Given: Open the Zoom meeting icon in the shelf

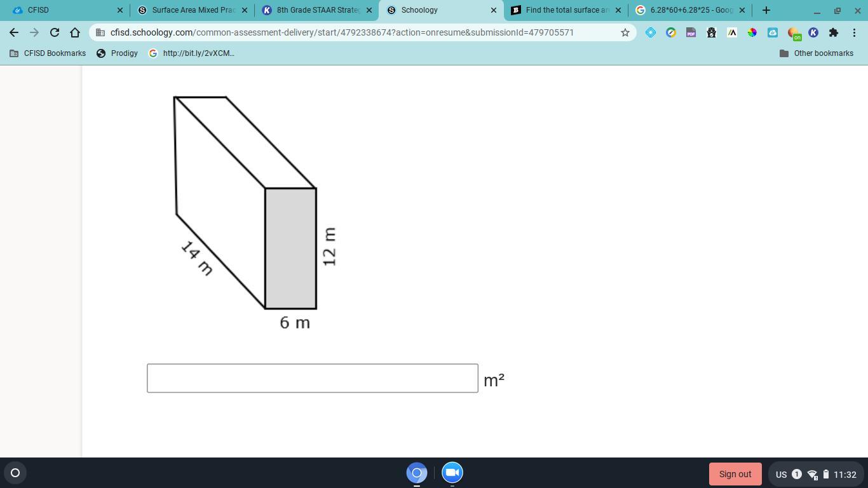Looking at the screenshot, I should coord(452,472).
